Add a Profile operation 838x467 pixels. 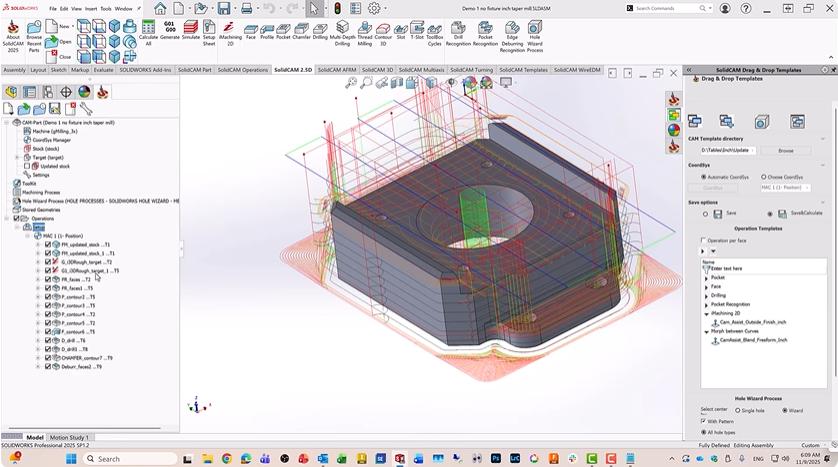click(x=267, y=31)
